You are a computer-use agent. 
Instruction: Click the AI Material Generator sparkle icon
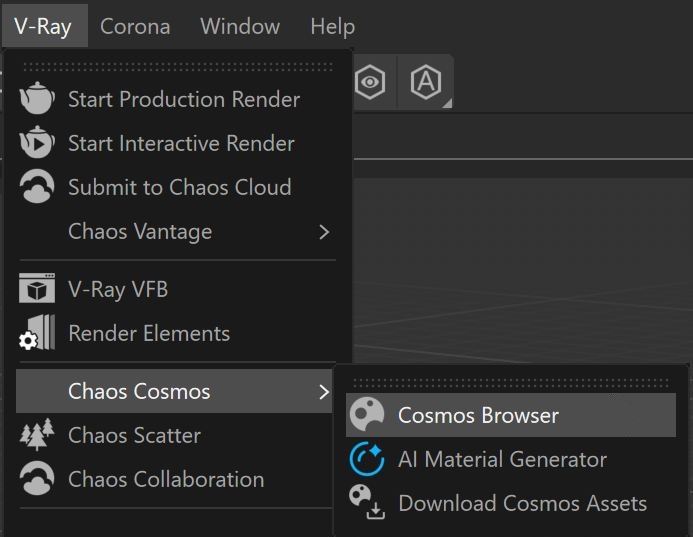pyautogui.click(x=367, y=458)
